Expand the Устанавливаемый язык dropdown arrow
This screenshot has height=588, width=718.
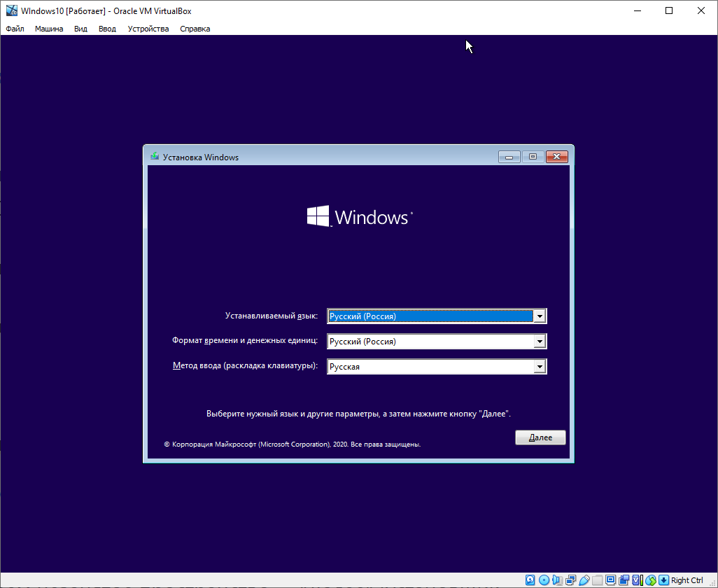[540, 316]
